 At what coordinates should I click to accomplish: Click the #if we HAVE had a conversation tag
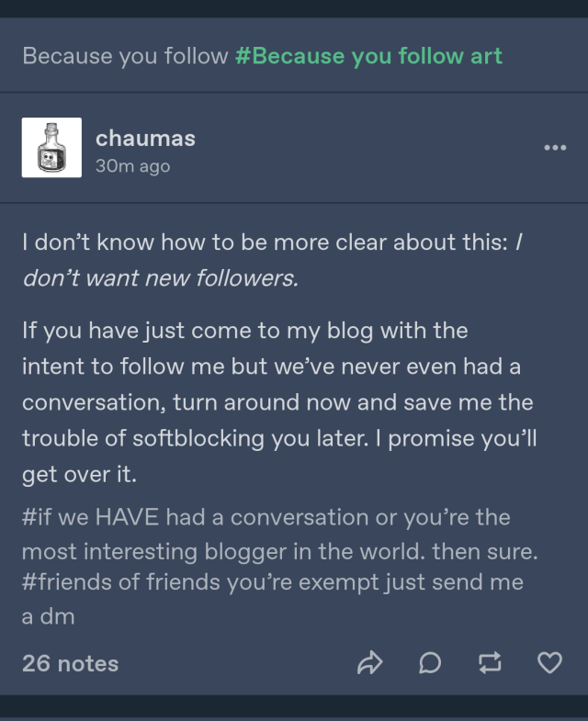tap(266, 518)
